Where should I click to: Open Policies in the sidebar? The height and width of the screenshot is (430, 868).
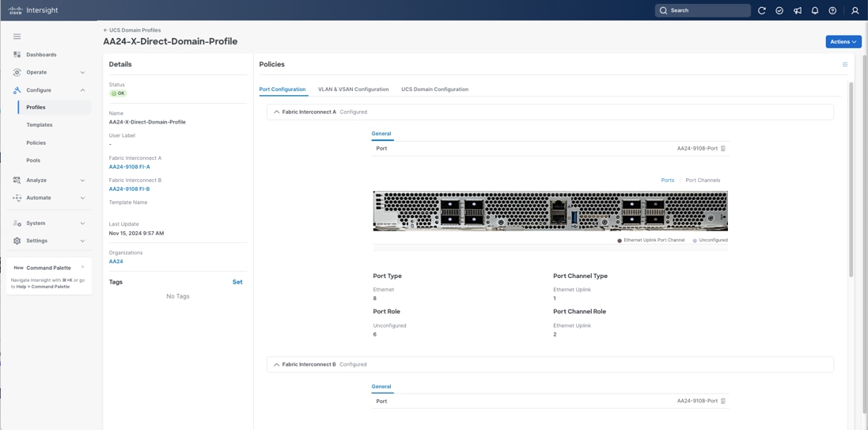click(x=36, y=143)
